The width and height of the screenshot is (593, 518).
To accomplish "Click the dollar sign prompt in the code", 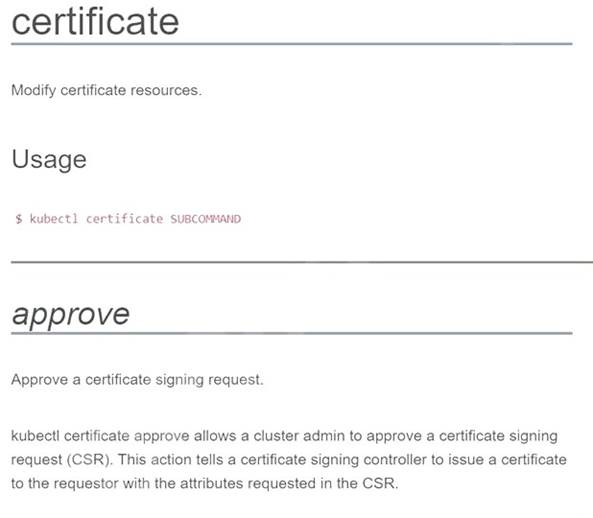I will pos(19,219).
